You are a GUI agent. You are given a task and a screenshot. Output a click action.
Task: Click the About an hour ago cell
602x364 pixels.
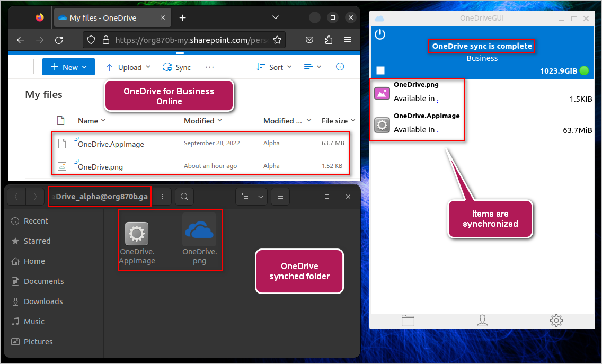click(210, 166)
